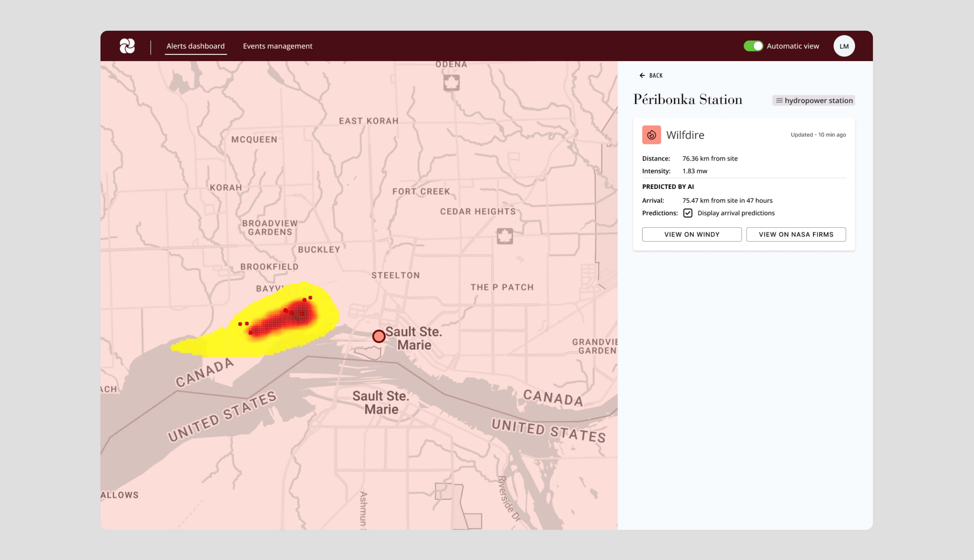Viewport: 974px width, 560px height.
Task: Click the Péribonka Station title
Action: click(688, 100)
